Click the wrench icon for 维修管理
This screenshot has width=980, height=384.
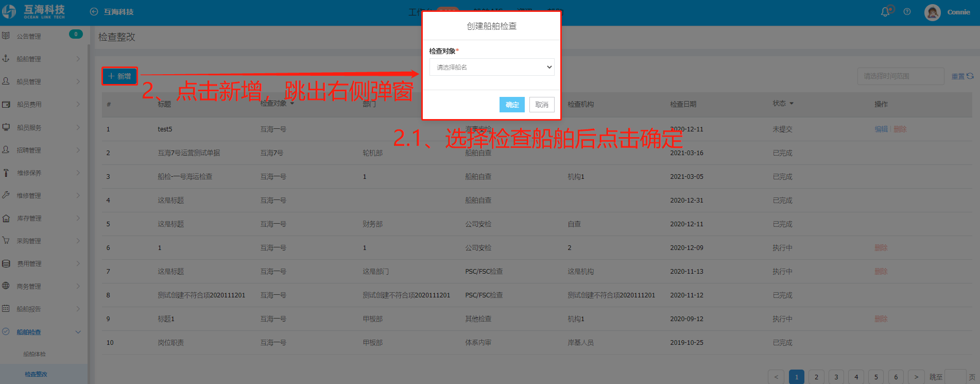[x=6, y=195]
